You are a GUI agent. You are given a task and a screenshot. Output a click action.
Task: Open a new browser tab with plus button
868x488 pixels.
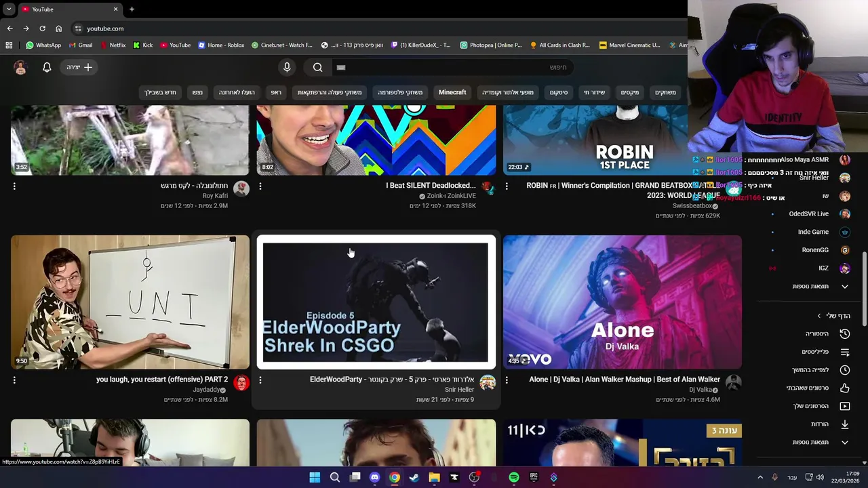(x=132, y=9)
